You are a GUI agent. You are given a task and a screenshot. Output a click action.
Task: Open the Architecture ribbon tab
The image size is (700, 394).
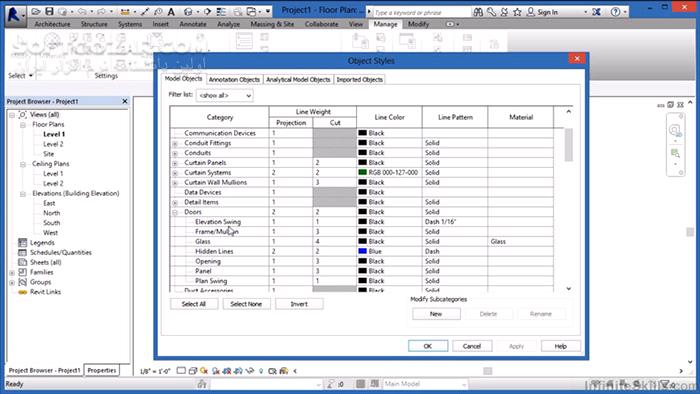pos(52,24)
